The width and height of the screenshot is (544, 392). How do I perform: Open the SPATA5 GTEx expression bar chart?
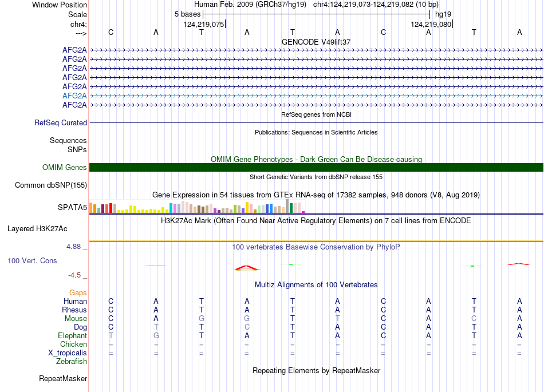pos(197,207)
